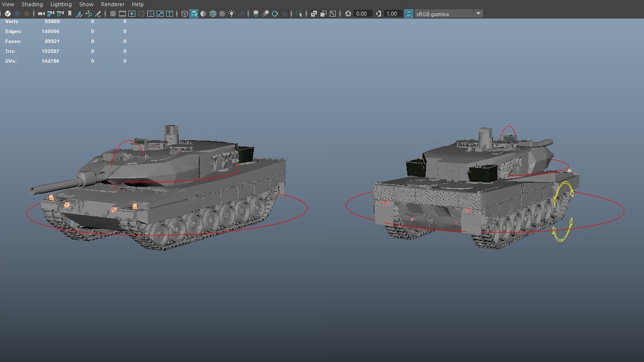Enable Wireframe on Shaded icon
This screenshot has height=362, width=644.
click(x=213, y=14)
